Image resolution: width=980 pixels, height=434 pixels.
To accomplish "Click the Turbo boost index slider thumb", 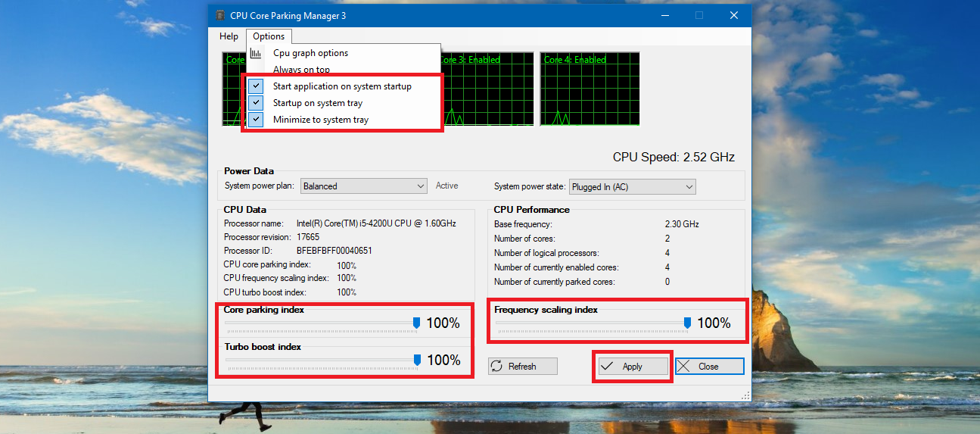I will click(x=417, y=361).
